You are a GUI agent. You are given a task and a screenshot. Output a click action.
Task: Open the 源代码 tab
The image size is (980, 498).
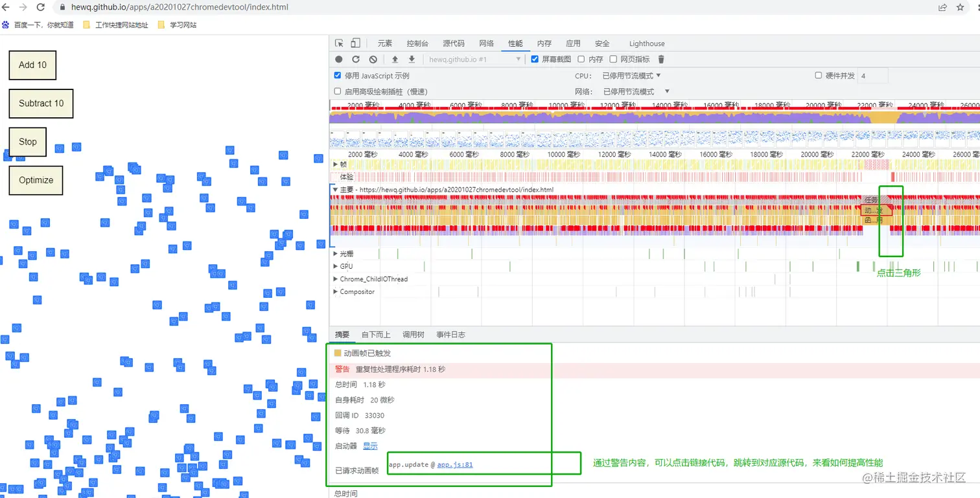(x=454, y=43)
